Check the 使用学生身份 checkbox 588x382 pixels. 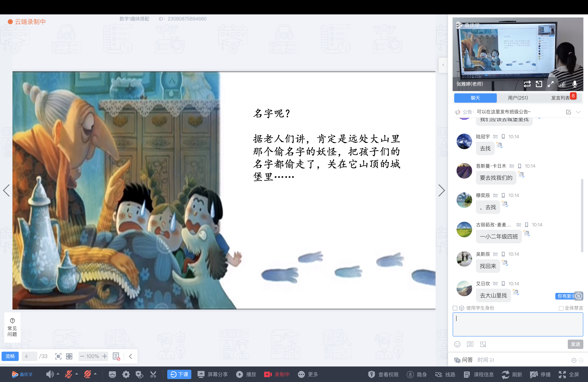pos(455,308)
